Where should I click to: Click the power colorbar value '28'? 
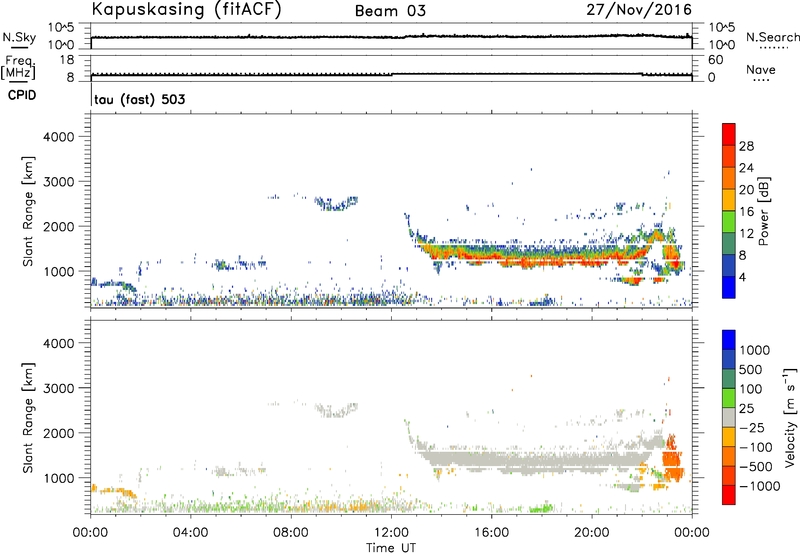[x=746, y=146]
